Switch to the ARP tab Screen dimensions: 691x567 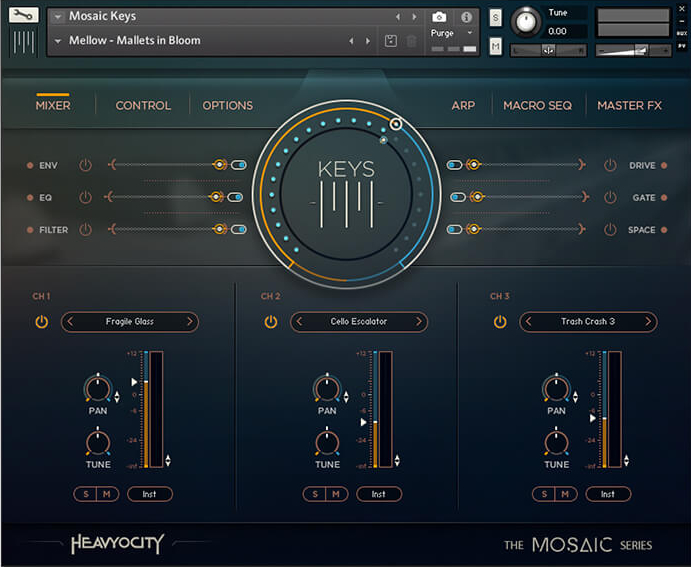tap(463, 106)
